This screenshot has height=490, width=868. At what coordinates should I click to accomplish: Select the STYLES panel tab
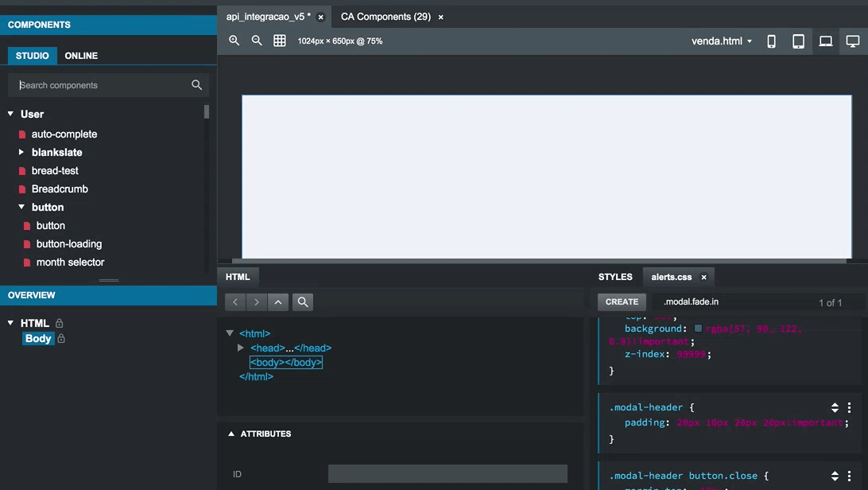coord(615,277)
